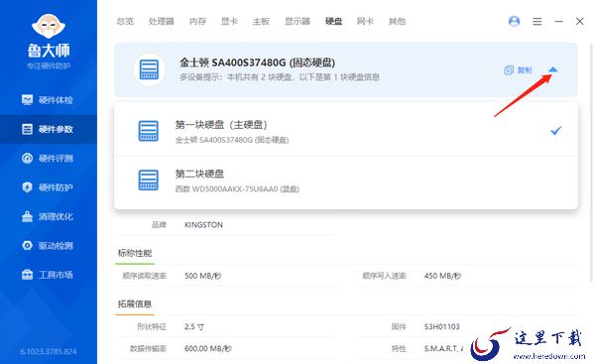The width and height of the screenshot is (595, 364).
Task: Click the user account avatar icon
Action: 514,21
